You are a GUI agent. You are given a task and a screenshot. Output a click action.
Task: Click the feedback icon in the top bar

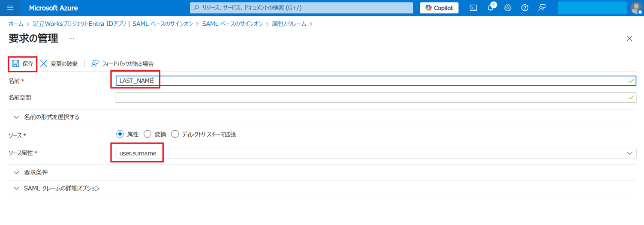pyautogui.click(x=542, y=8)
